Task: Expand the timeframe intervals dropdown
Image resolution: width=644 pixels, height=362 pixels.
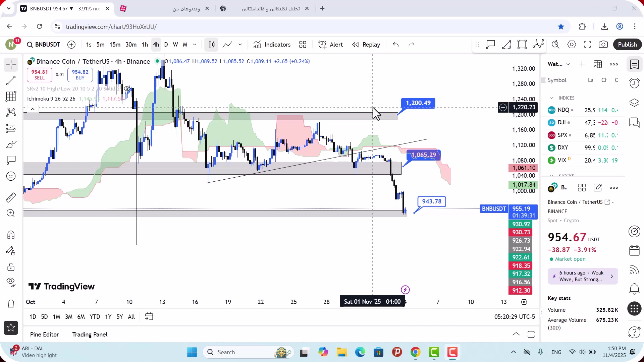Action: point(195,45)
